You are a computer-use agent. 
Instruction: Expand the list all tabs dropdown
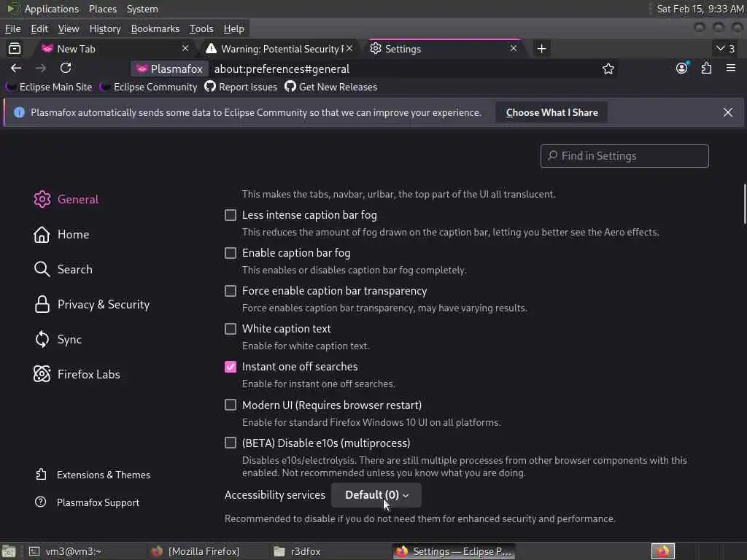(726, 49)
